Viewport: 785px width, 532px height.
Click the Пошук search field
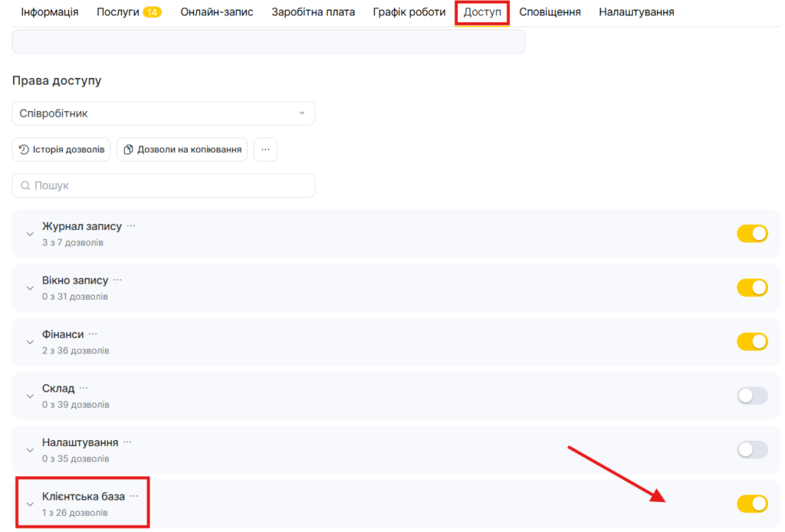[163, 186]
